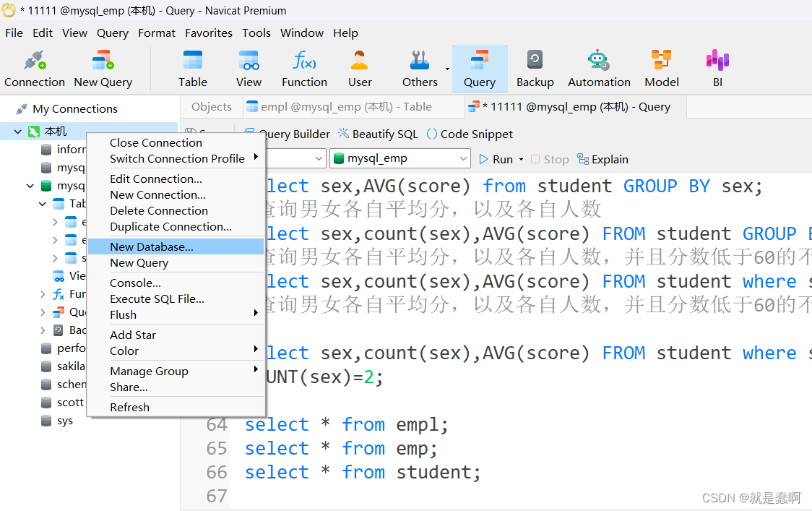
Task: Open the View menu
Action: (74, 33)
